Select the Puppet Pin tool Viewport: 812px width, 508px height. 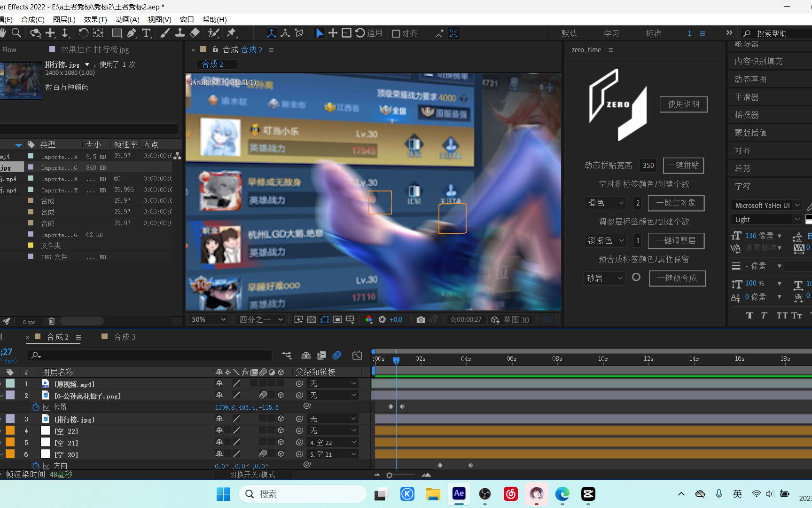[x=231, y=33]
